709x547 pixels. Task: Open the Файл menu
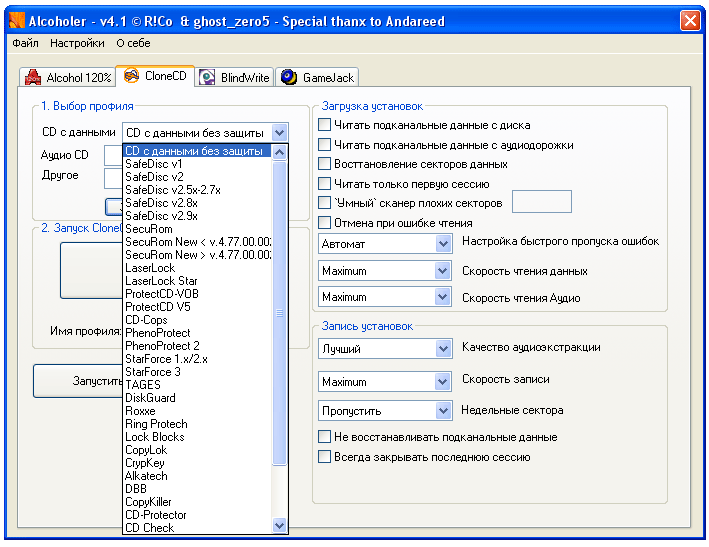(25, 43)
